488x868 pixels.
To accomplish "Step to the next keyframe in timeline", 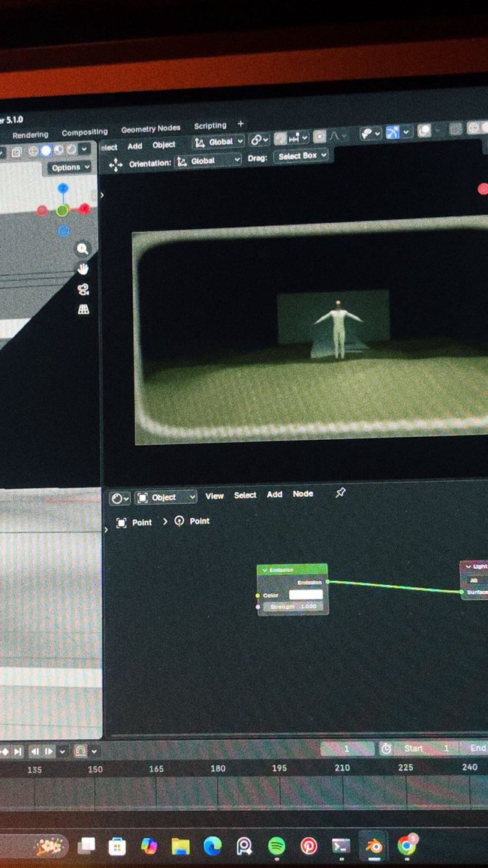I will click(5, 752).
